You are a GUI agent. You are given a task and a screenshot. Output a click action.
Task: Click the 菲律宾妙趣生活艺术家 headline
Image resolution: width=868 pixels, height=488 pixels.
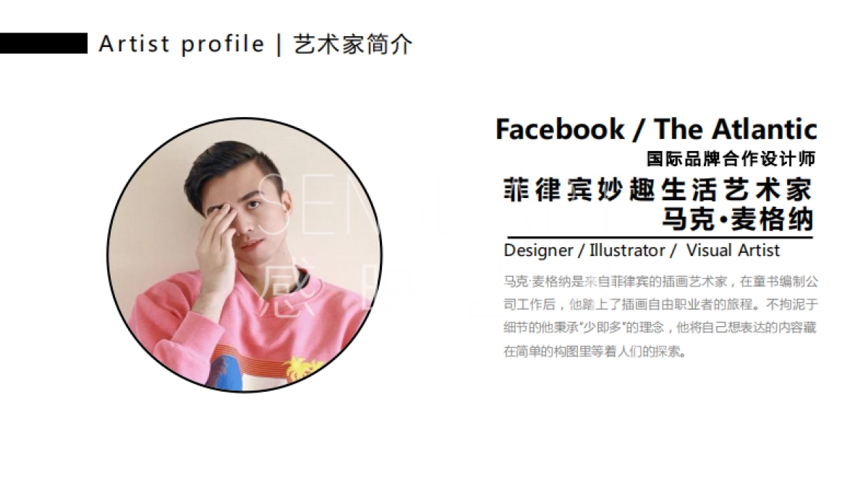[x=658, y=189]
